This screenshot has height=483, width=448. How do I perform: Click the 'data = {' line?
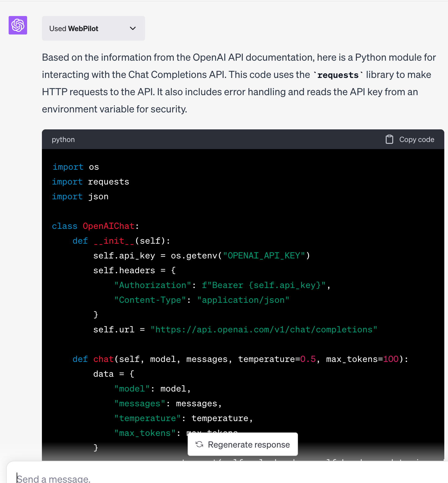point(114,374)
